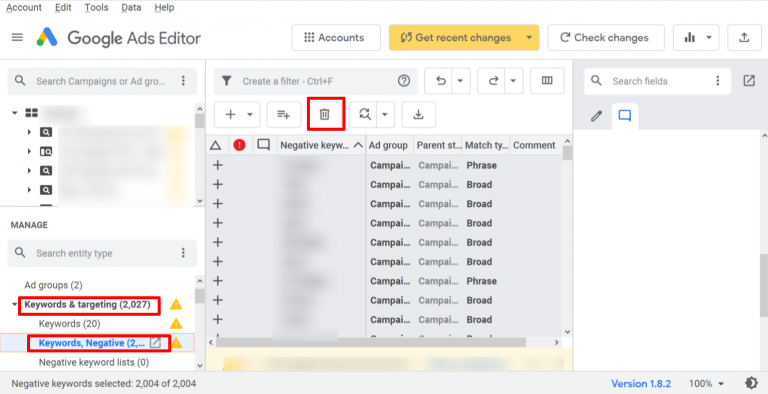Switch to the pencil edit tab
The image size is (768, 394).
596,117
